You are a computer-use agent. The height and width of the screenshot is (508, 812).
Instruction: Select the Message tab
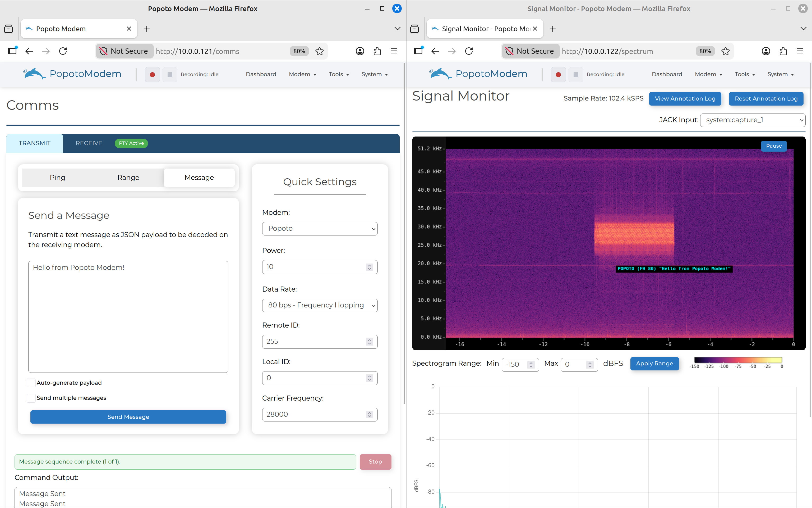pos(199,177)
